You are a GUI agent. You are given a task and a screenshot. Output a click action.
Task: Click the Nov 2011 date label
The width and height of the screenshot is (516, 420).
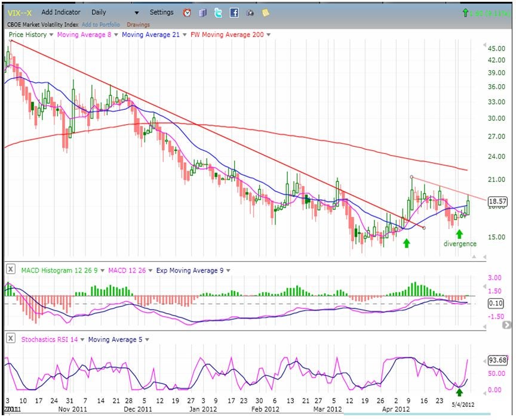point(72,409)
